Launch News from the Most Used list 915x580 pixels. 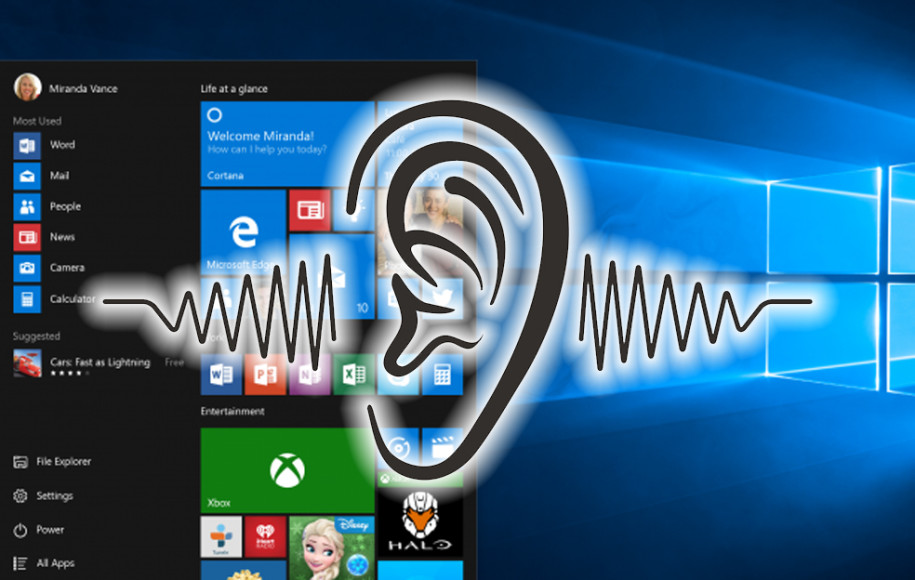pyautogui.click(x=44, y=237)
